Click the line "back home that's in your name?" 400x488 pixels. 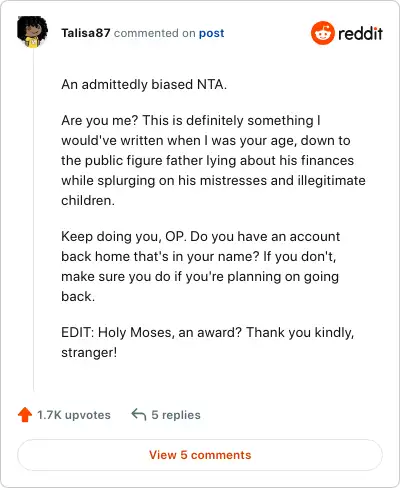pos(160,256)
